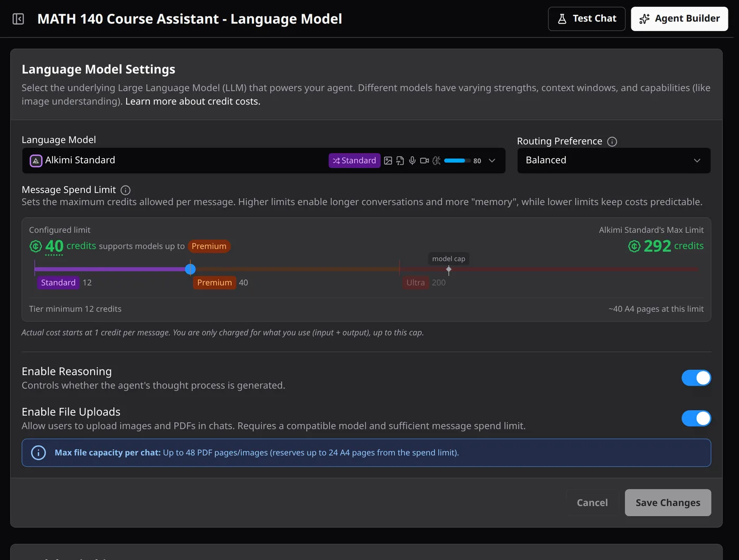Click the configured limit value 40
The height and width of the screenshot is (560, 739).
[54, 246]
